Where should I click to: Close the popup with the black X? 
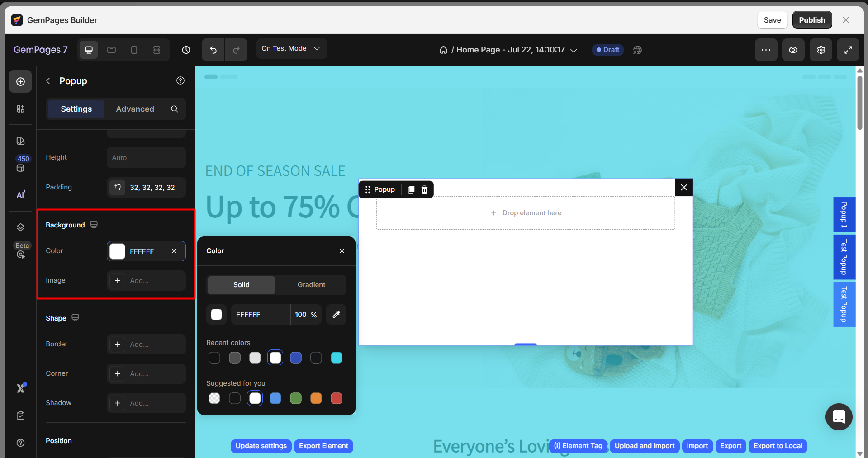[x=684, y=187]
